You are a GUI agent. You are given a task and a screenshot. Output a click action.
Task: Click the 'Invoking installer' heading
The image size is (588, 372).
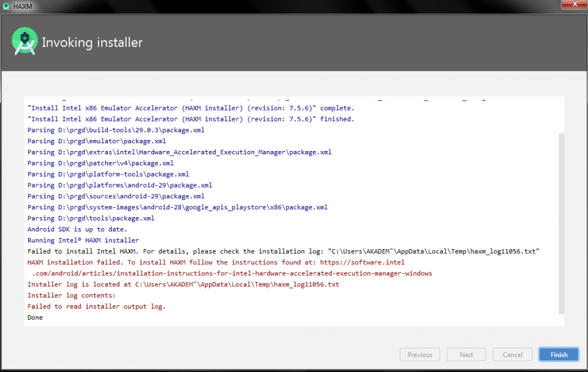coord(92,42)
